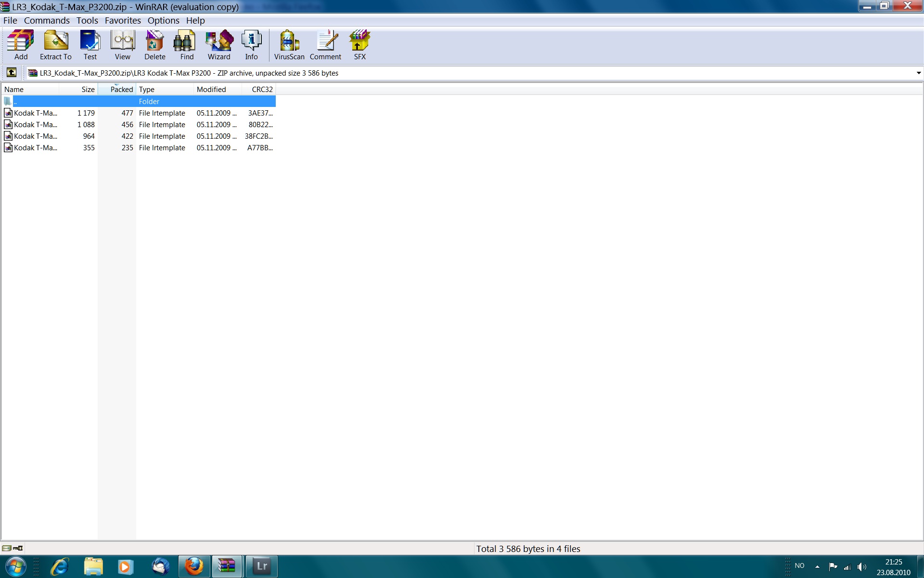The height and width of the screenshot is (578, 924).
Task: Click status text 'Total 3 586 bytes in 4 files'
Action: coord(528,549)
